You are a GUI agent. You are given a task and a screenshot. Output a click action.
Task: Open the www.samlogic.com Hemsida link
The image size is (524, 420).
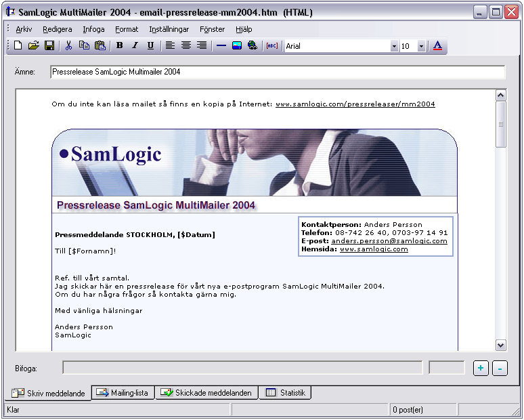tap(374, 249)
